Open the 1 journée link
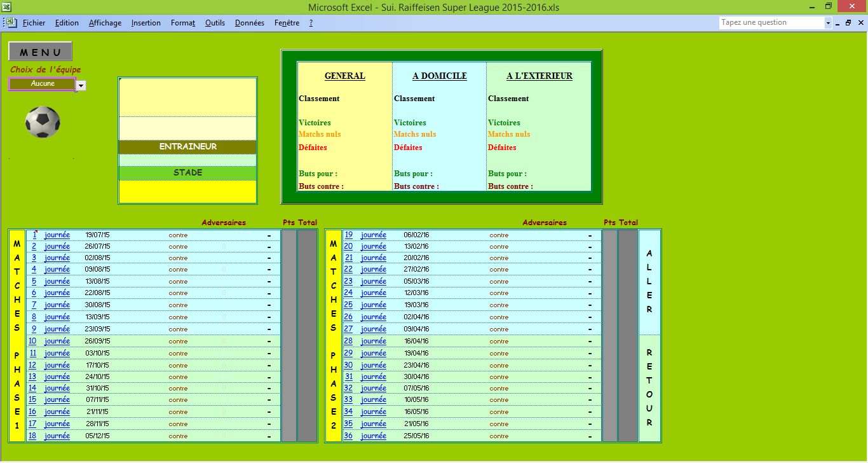 [x=57, y=235]
